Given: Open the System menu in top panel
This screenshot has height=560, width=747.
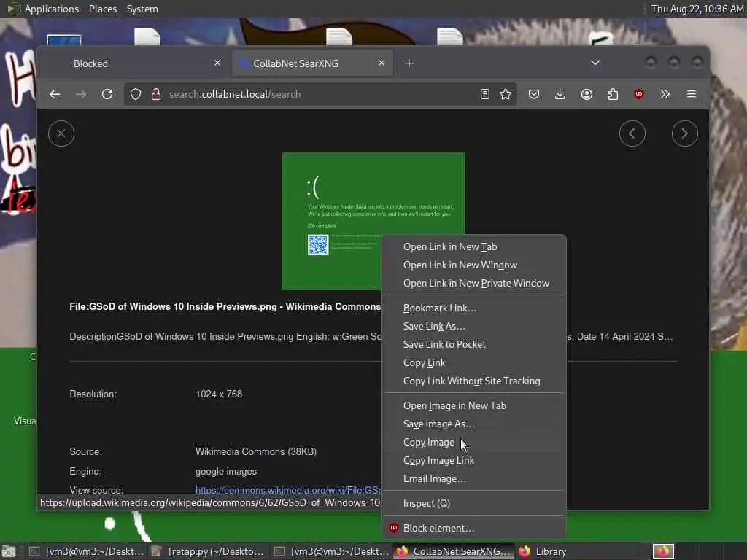Looking at the screenshot, I should (x=142, y=9).
